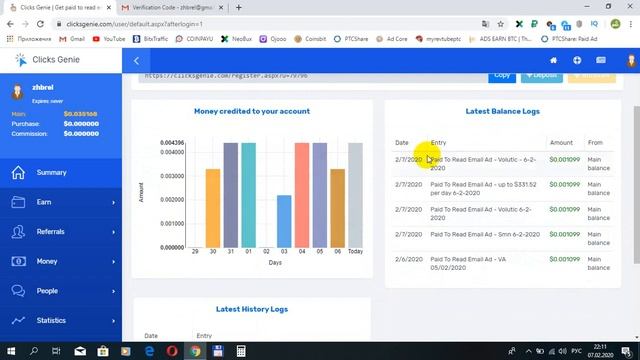Image resolution: width=640 pixels, height=360 pixels.
Task: Click the Copy referral link button
Action: click(x=502, y=77)
